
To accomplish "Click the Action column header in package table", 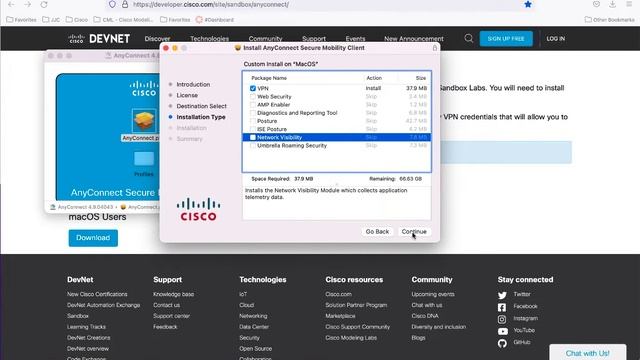I will click(374, 78).
